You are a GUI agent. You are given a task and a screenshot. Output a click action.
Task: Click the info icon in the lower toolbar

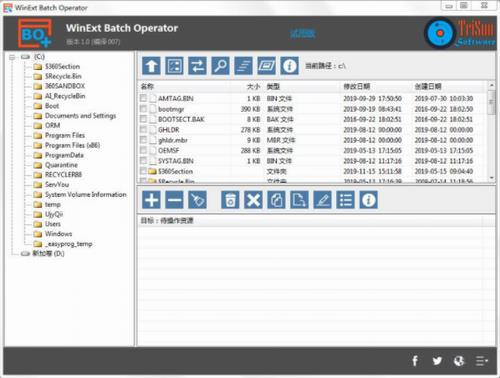[368, 200]
